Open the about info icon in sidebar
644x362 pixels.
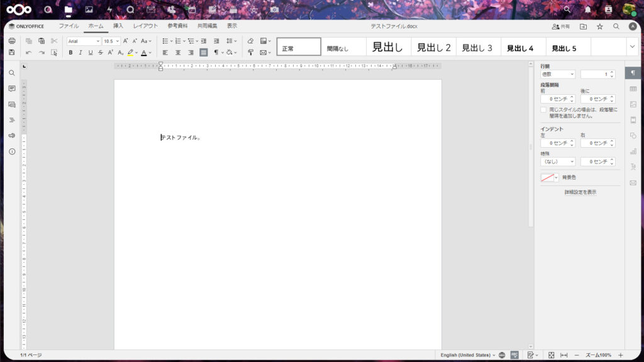click(x=12, y=151)
